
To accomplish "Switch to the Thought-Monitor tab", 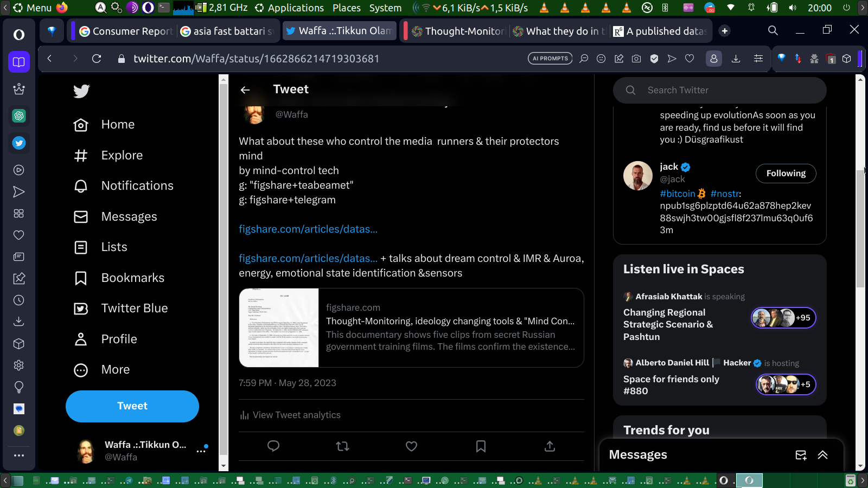I will click(458, 31).
